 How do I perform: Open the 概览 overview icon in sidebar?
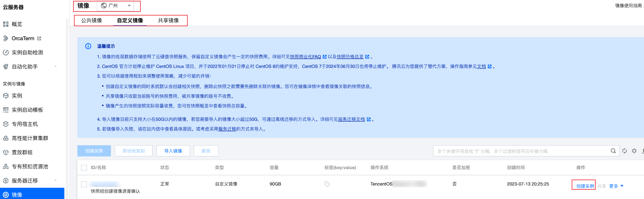(6, 24)
